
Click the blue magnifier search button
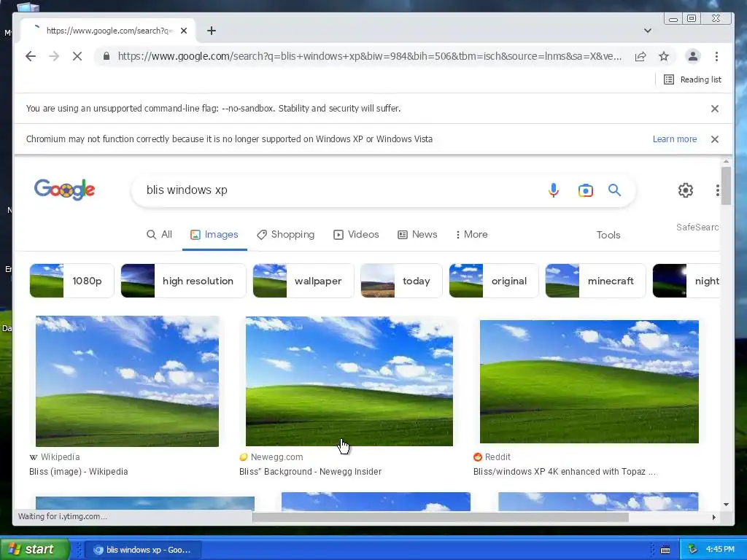(614, 190)
